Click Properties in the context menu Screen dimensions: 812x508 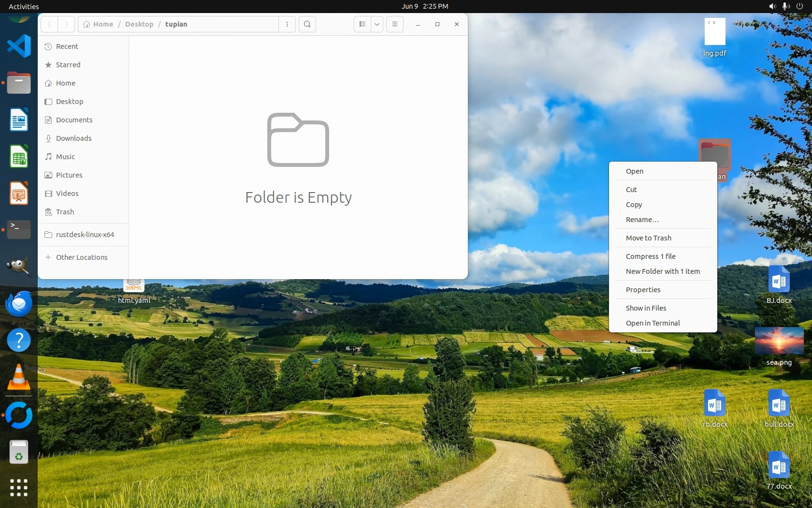point(643,290)
